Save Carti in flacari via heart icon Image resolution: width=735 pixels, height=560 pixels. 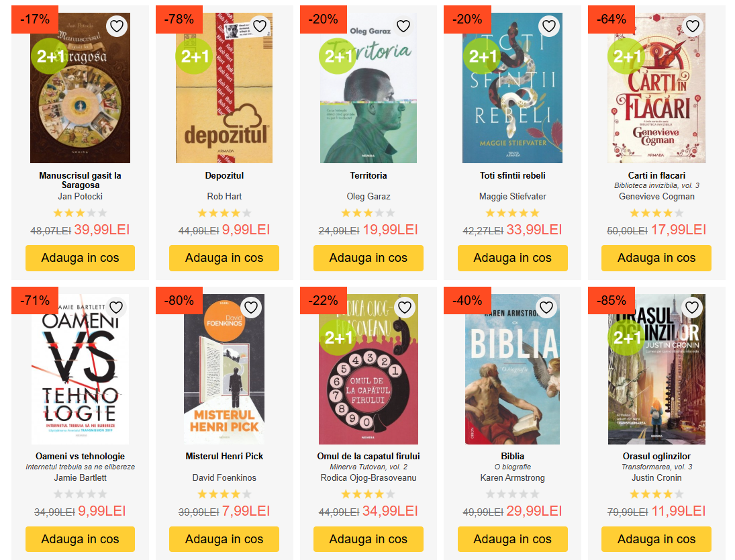692,26
